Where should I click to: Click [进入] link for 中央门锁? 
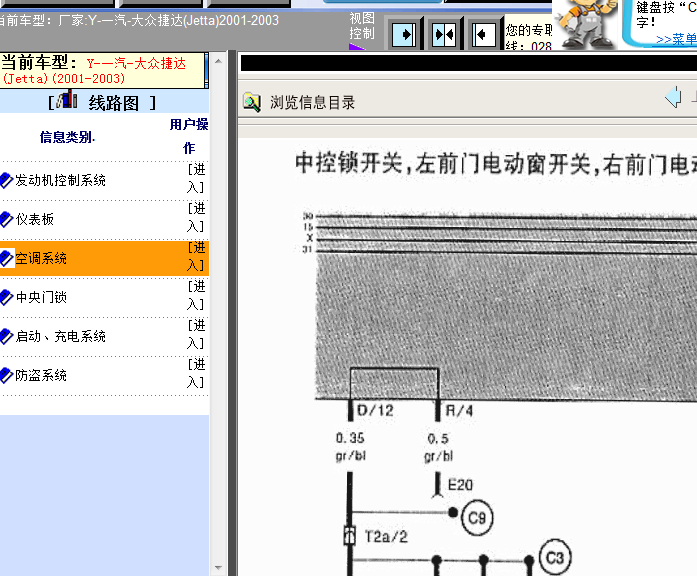(196, 295)
